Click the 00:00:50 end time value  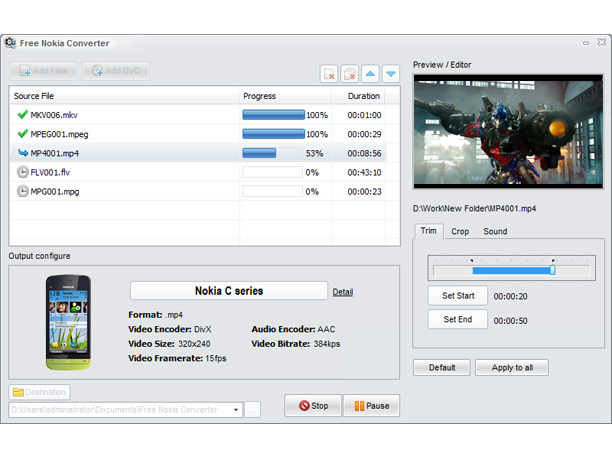(510, 321)
